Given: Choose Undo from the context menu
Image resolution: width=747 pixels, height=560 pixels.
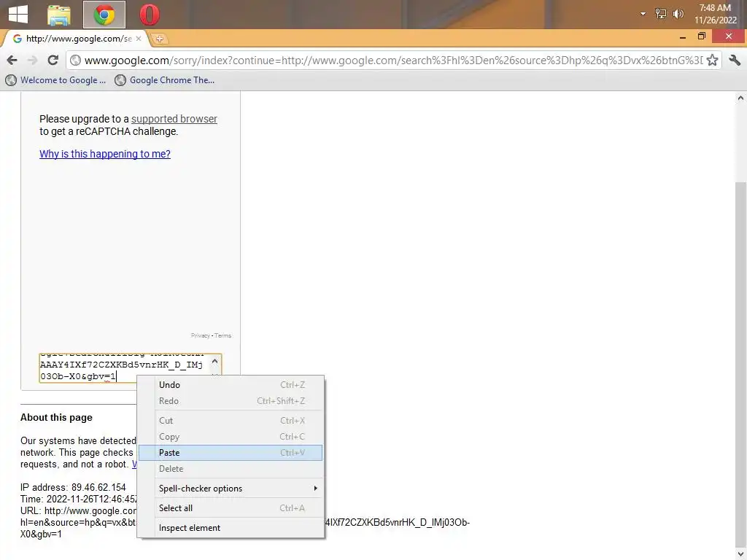Looking at the screenshot, I should (x=231, y=385).
